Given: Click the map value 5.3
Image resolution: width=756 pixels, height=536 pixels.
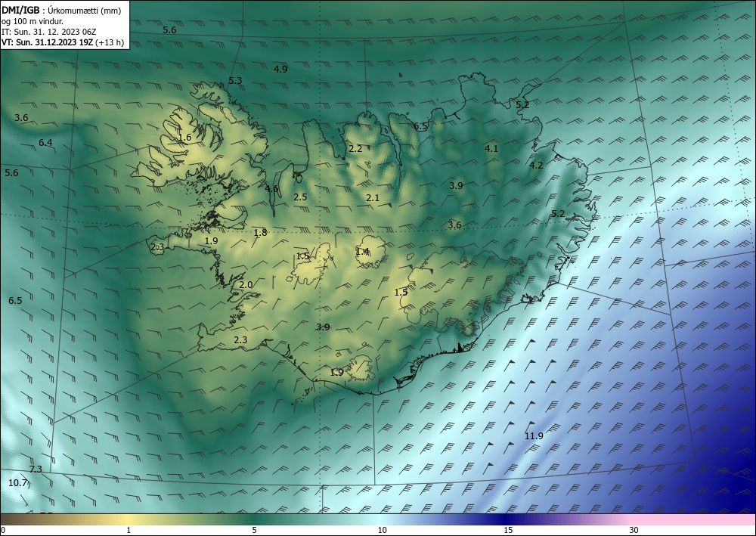Looking at the screenshot, I should [x=235, y=80].
